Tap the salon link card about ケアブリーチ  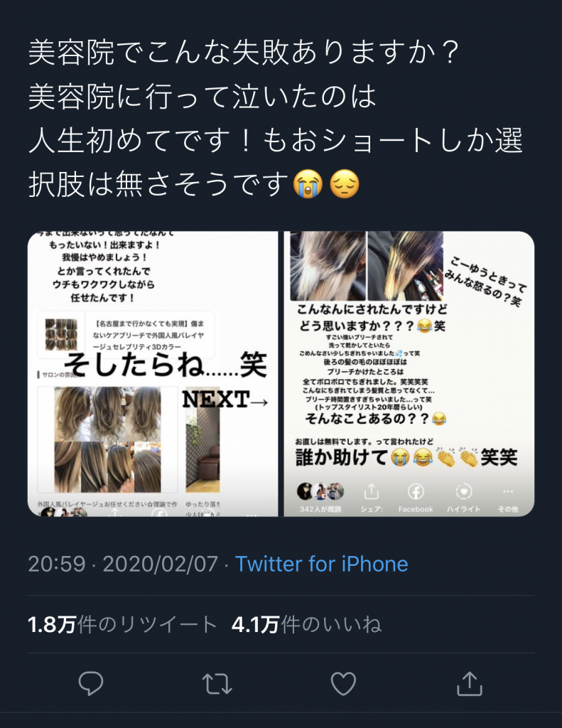pos(126,335)
